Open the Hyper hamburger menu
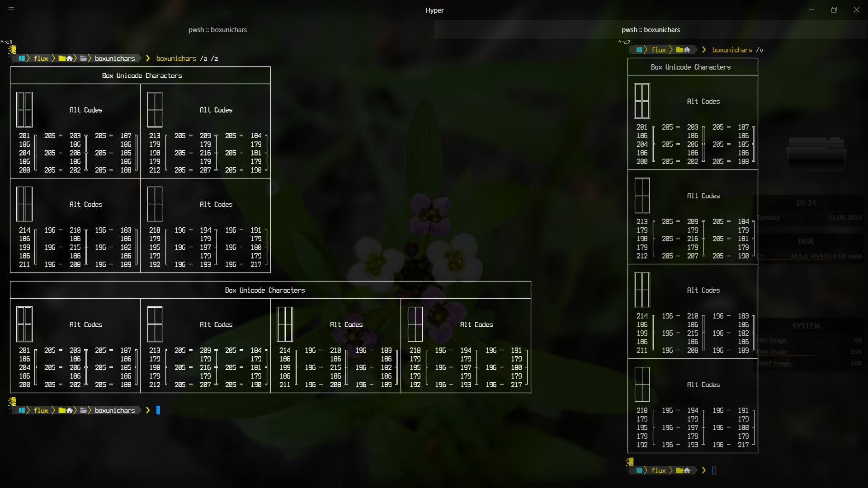Screen dimensions: 868x488 [11, 9]
